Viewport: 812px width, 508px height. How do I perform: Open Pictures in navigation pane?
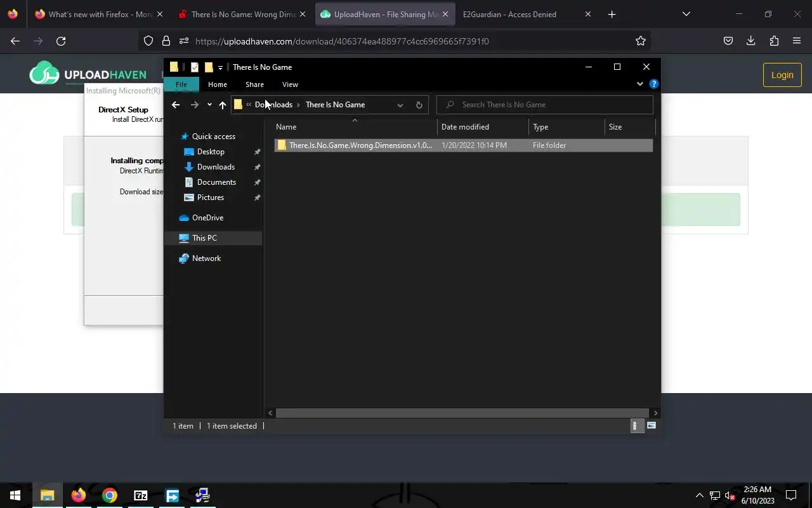click(210, 197)
